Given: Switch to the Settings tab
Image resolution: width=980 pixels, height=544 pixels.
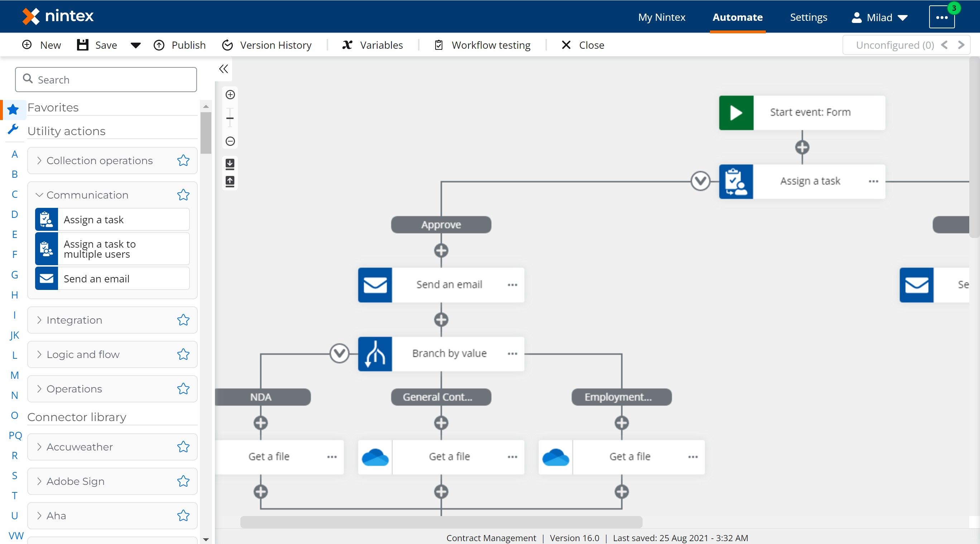Looking at the screenshot, I should point(808,17).
